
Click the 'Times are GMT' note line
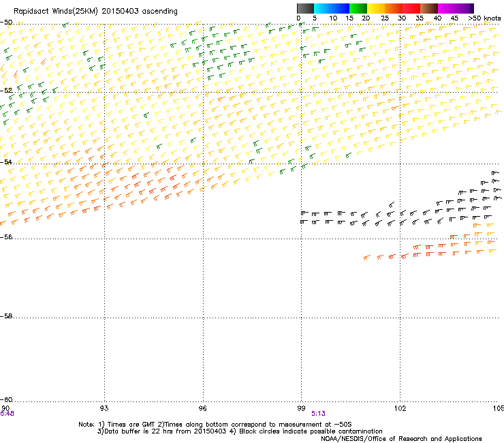215,425
